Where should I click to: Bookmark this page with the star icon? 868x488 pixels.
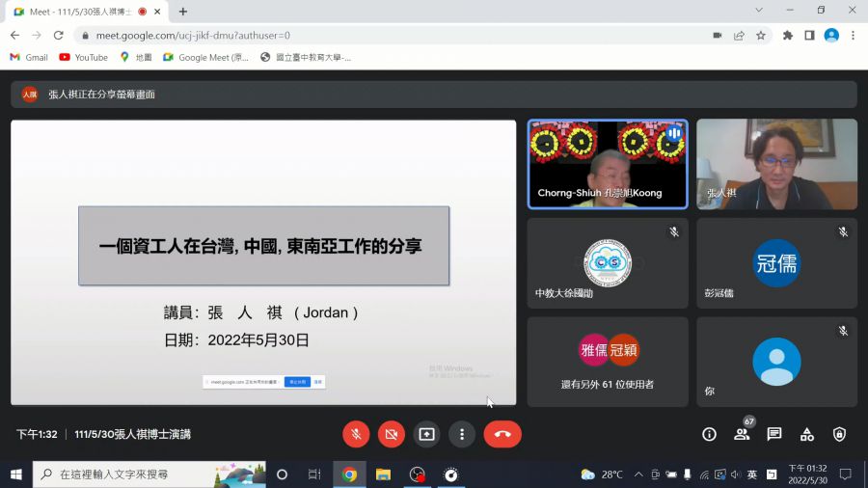click(x=761, y=35)
